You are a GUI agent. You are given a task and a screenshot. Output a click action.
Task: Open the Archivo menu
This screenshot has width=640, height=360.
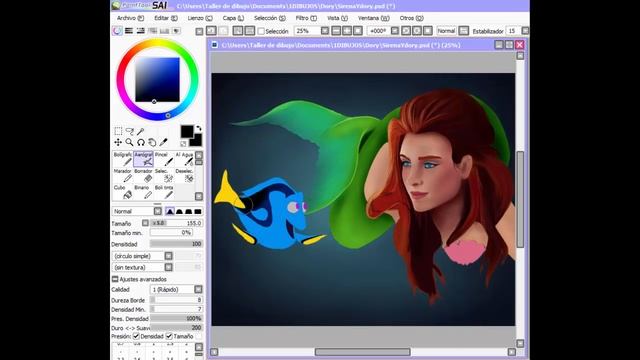pos(130,18)
